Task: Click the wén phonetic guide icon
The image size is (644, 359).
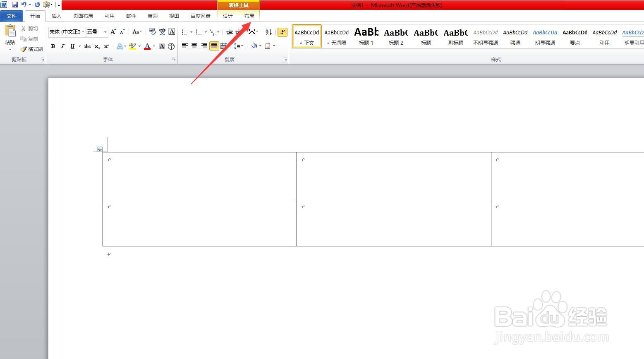Action: point(162,32)
